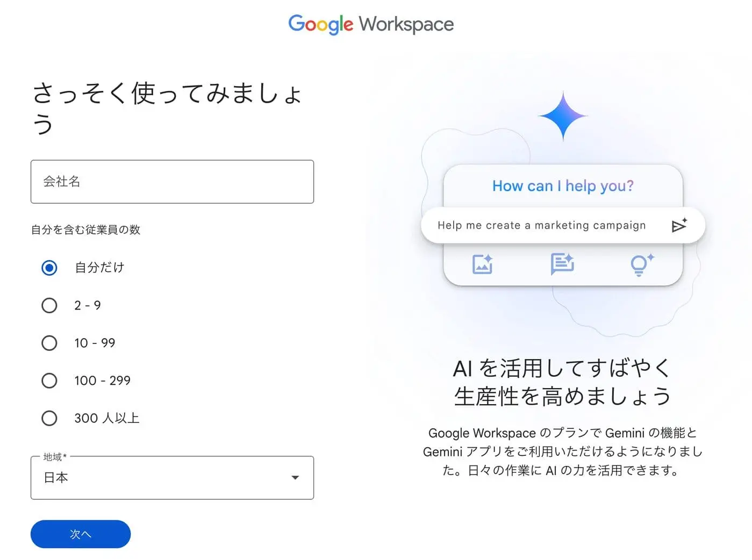Select the 300 人以上 radio button
The image size is (752, 560).
coord(49,418)
